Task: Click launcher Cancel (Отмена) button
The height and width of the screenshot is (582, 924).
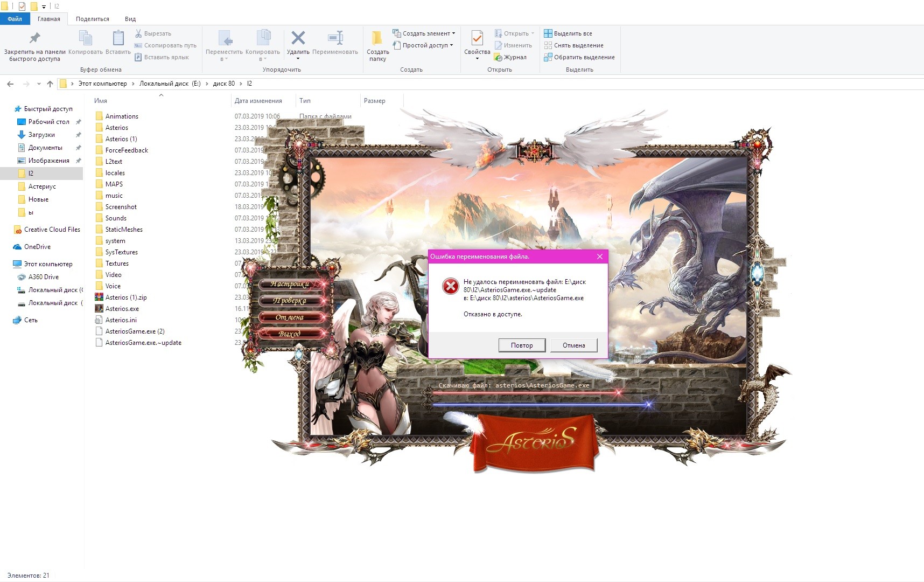Action: (290, 317)
